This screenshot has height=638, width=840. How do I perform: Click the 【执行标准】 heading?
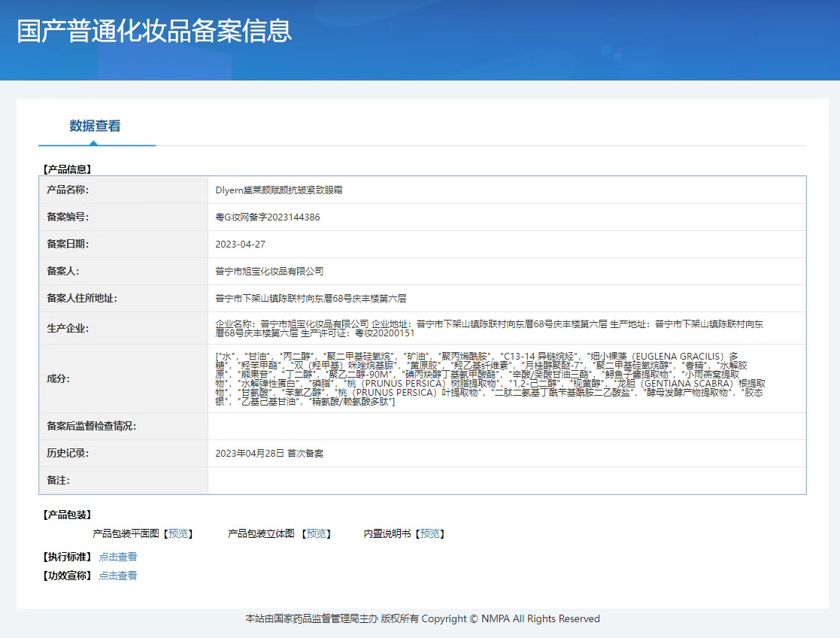(67, 557)
